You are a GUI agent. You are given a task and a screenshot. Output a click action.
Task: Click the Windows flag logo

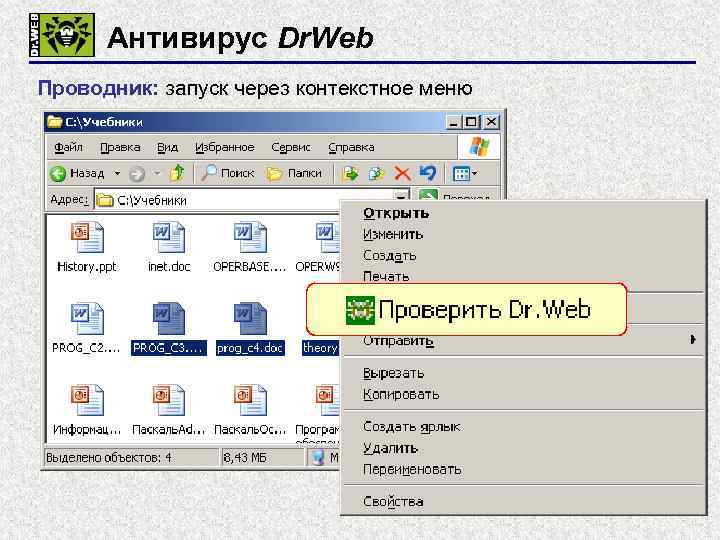tap(478, 147)
